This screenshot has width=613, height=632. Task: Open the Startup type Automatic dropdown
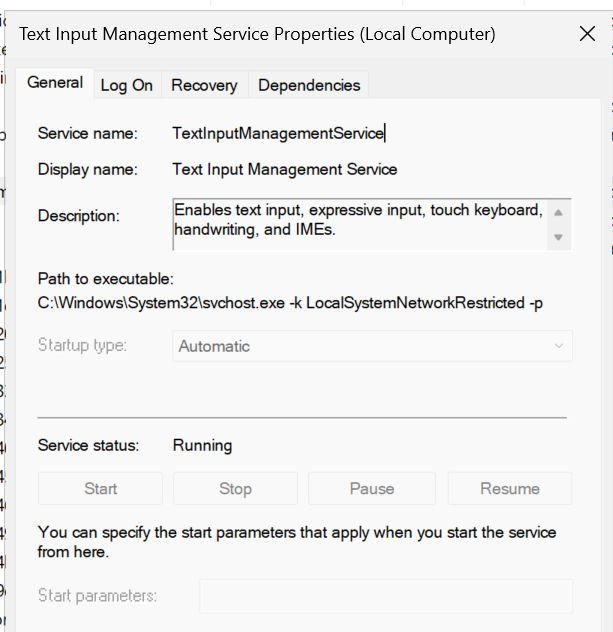pyautogui.click(x=372, y=346)
